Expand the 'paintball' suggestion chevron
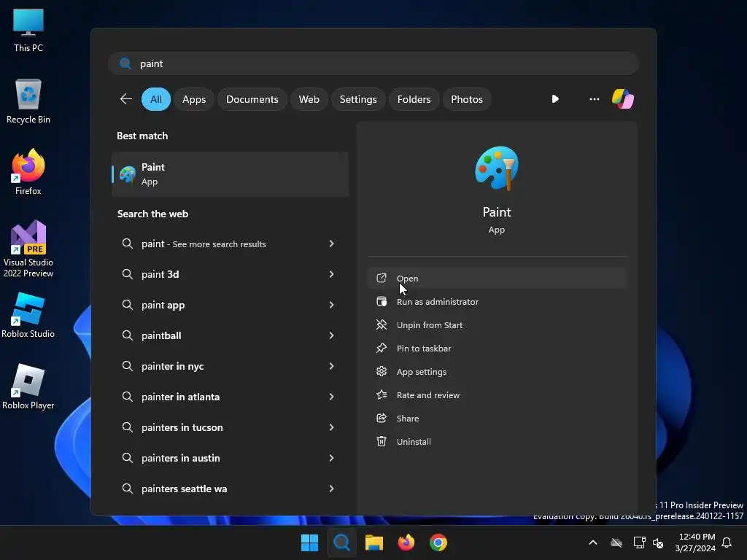747x560 pixels. 332,335
